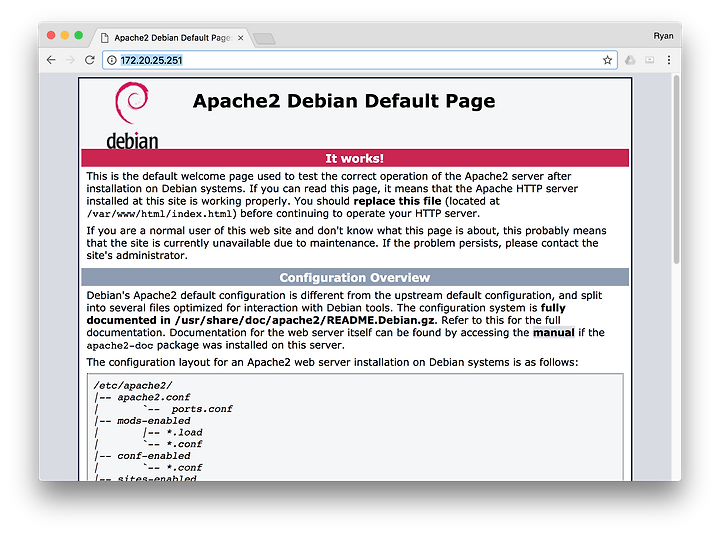Open the Ryan profile button

pos(663,36)
